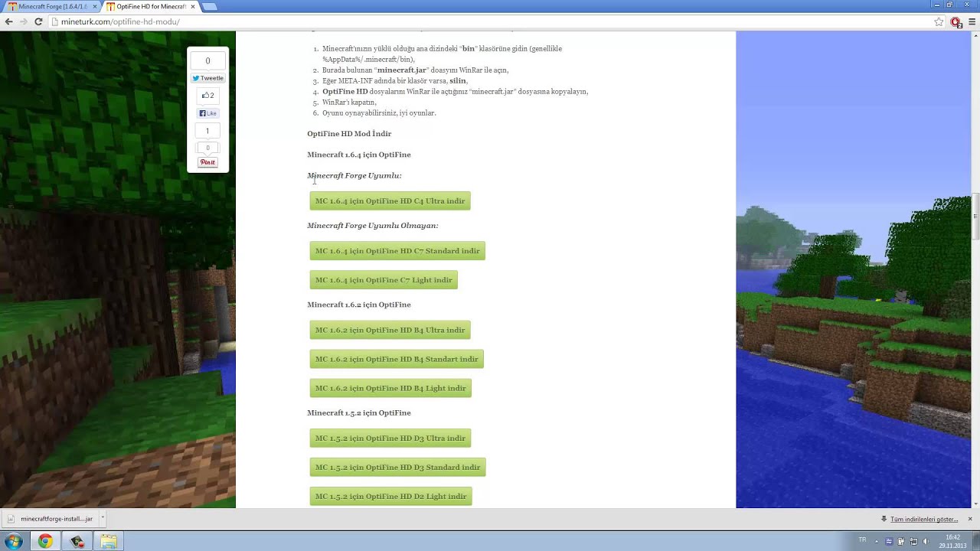Click the Google +2 share button
980x551 pixels.
pyautogui.click(x=207, y=96)
